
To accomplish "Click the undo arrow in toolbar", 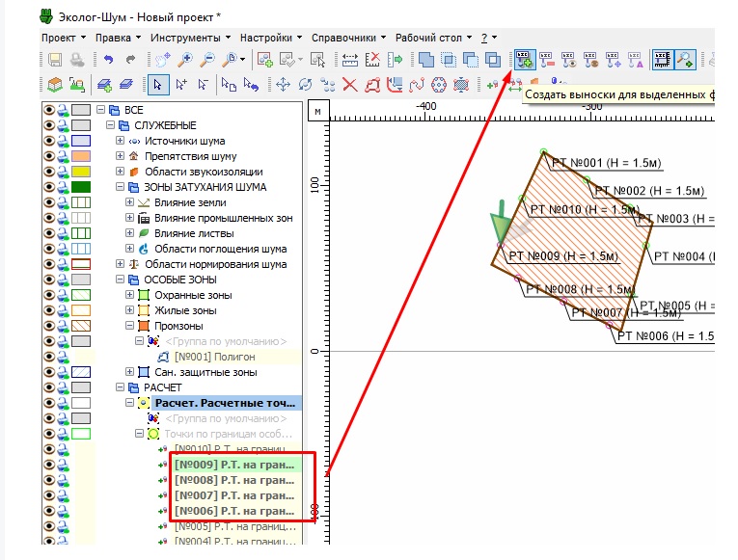I will [108, 60].
